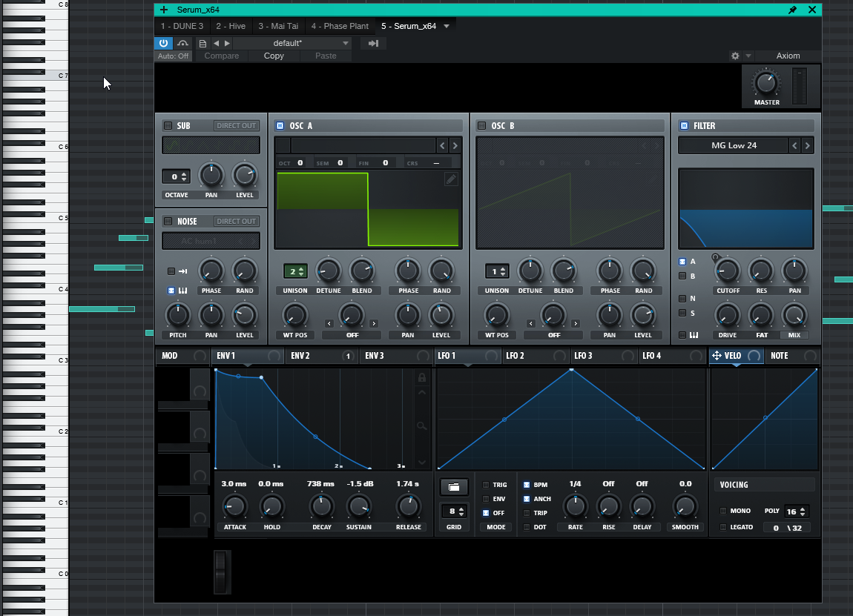Select the NOTE modulation tab
The width and height of the screenshot is (853, 616).
click(791, 356)
